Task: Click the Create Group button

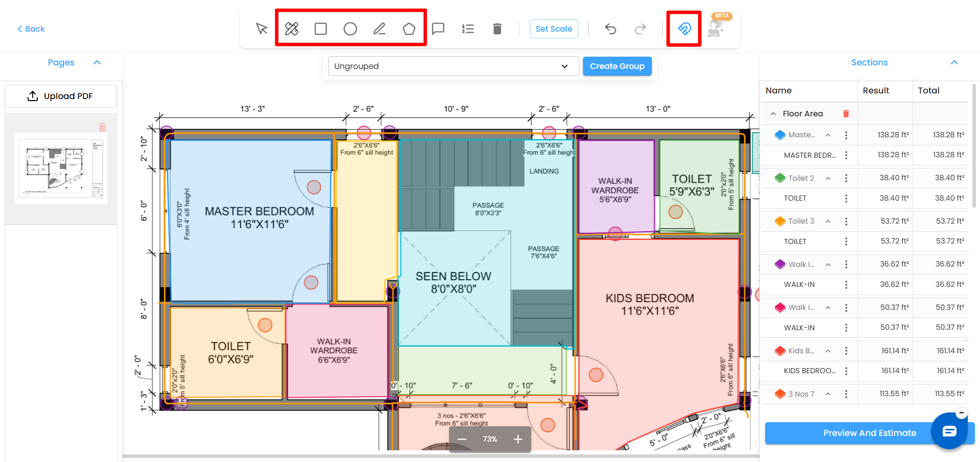Action: click(617, 66)
